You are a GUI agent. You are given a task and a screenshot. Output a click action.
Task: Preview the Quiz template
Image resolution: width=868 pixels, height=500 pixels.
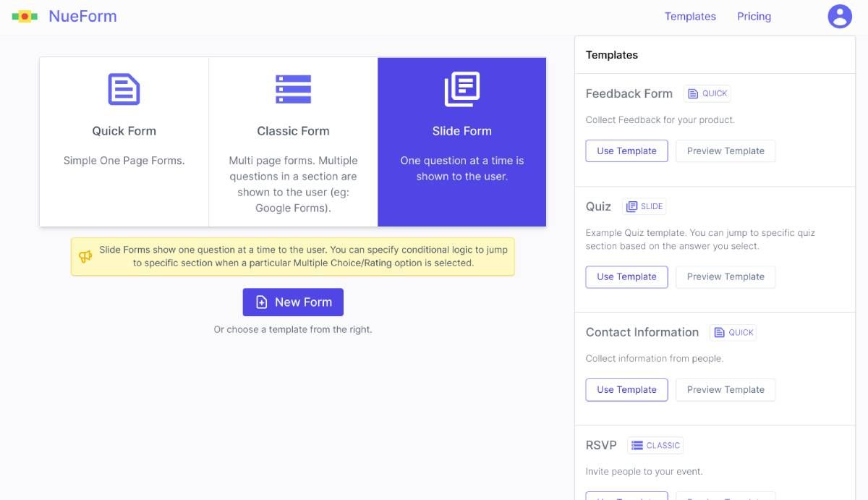[726, 277]
